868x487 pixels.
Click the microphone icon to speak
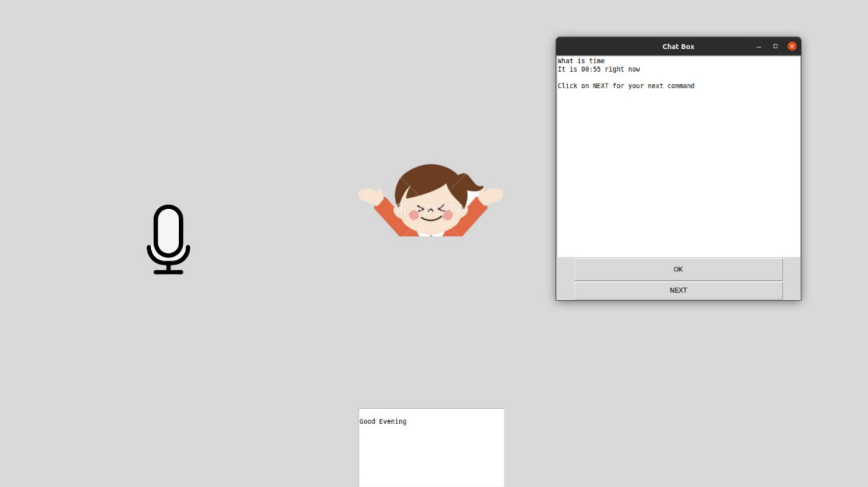[x=168, y=238]
